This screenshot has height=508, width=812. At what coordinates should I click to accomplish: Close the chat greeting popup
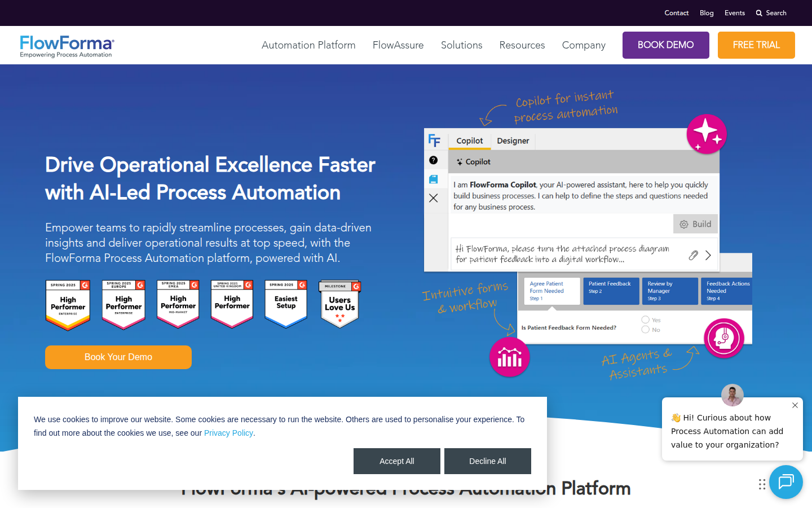point(795,405)
